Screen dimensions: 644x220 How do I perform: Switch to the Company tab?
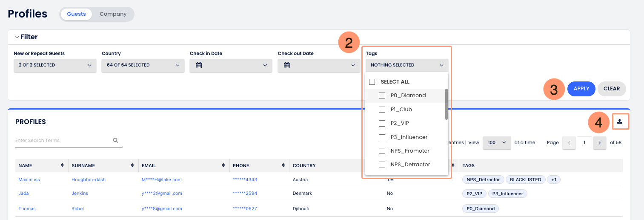click(113, 14)
